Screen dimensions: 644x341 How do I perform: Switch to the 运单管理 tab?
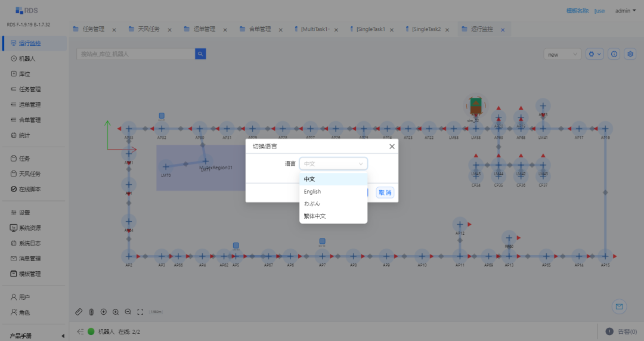click(200, 29)
